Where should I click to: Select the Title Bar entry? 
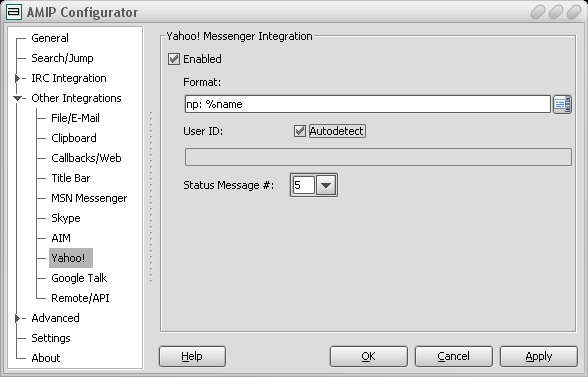click(70, 178)
